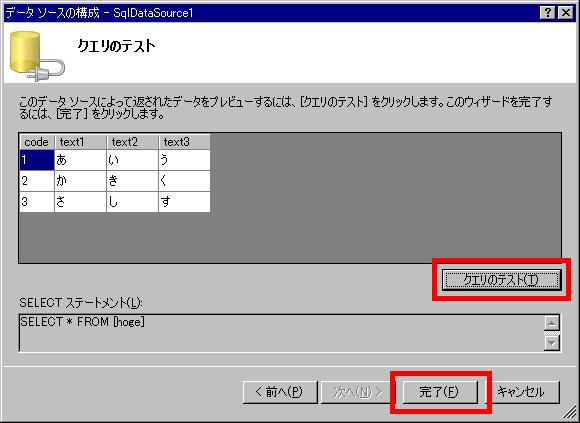Click the statement box scroll up arrow
This screenshot has height=423, width=580.
click(x=552, y=324)
